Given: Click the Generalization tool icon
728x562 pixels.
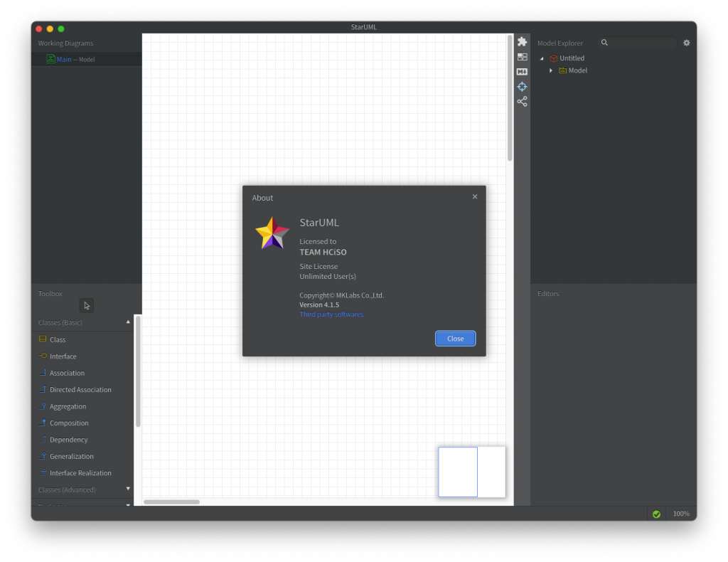Looking at the screenshot, I should coord(43,456).
